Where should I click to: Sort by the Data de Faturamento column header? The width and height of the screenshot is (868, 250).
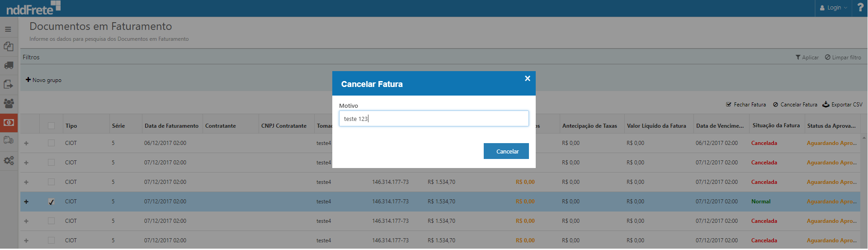(x=171, y=126)
